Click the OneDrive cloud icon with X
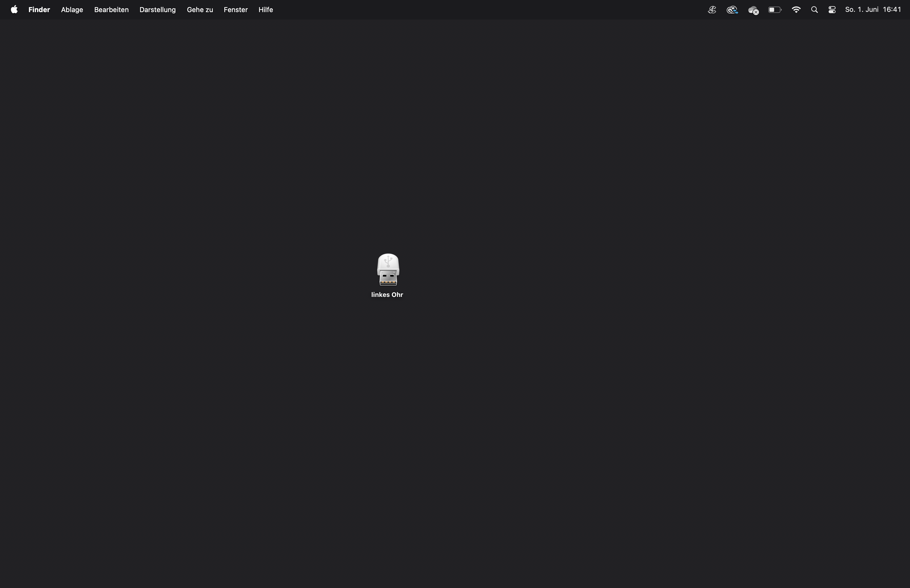The height and width of the screenshot is (588, 910). point(753,10)
